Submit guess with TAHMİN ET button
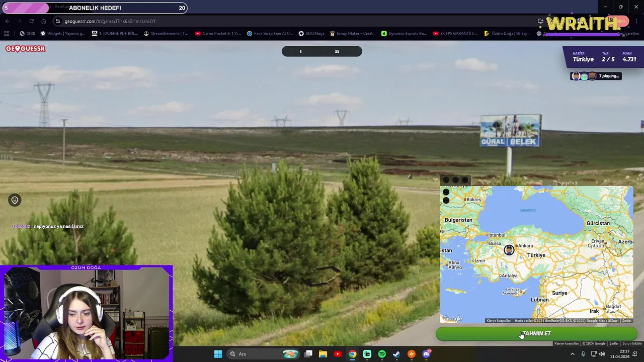 point(536,334)
